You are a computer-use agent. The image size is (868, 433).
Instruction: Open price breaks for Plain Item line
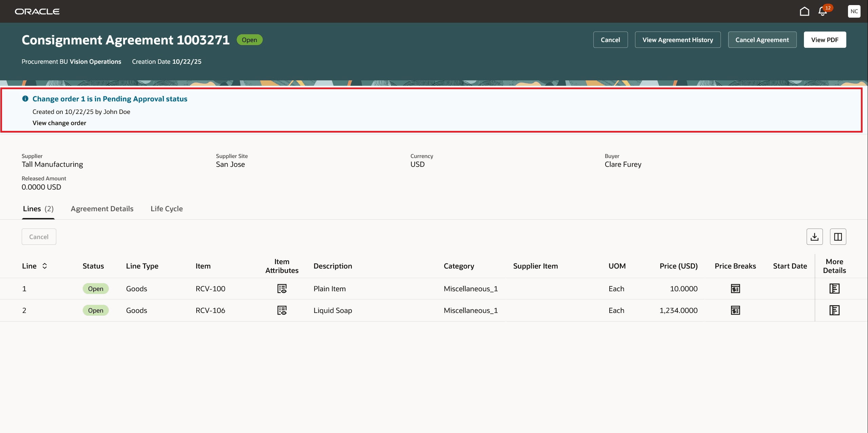point(735,289)
